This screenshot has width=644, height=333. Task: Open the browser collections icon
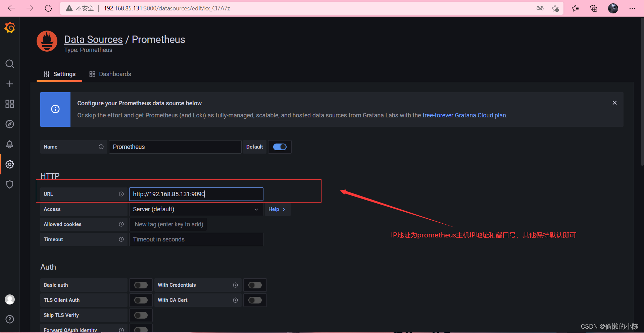pyautogui.click(x=594, y=8)
